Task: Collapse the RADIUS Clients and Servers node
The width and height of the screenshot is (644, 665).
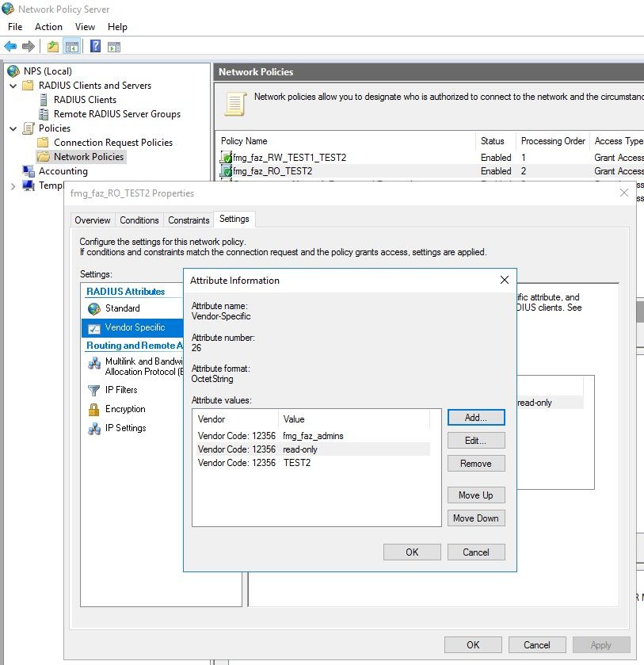Action: pos(13,86)
